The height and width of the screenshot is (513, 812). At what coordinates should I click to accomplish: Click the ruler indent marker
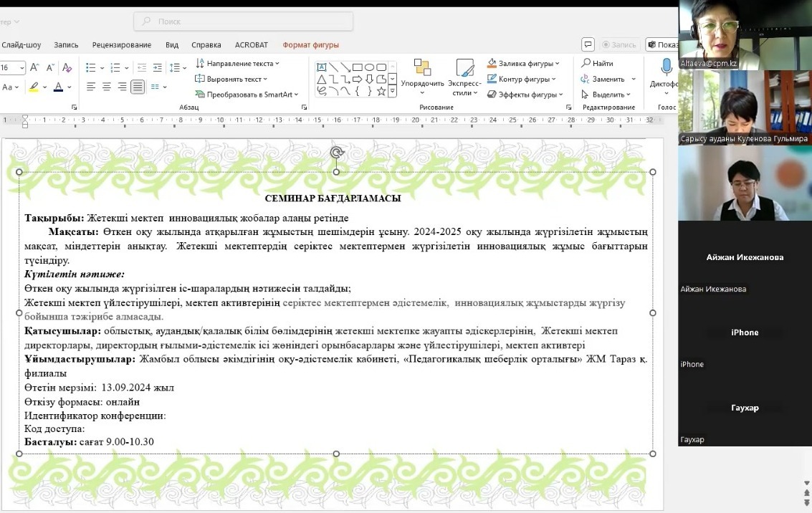pyautogui.click(x=25, y=121)
